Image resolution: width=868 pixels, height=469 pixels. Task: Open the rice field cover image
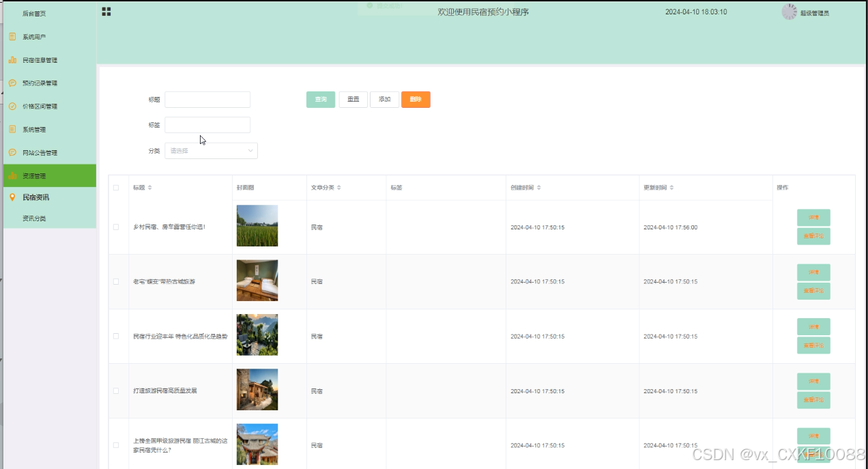pos(257,226)
